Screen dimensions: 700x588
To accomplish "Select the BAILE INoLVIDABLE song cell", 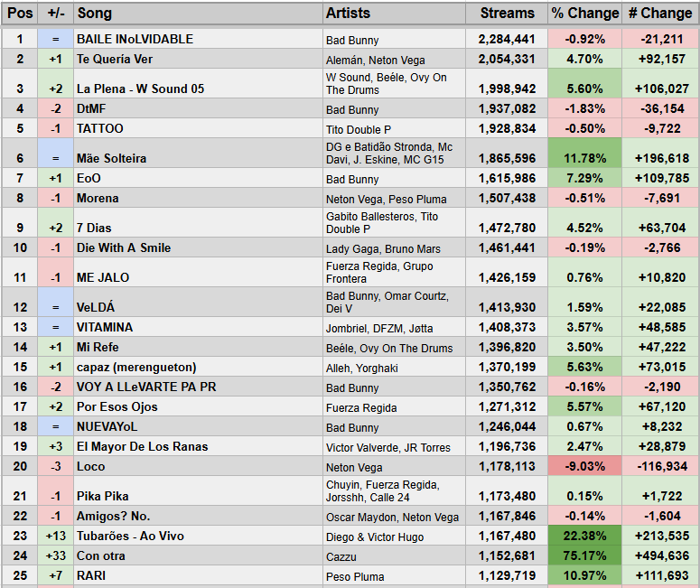I will click(198, 39).
